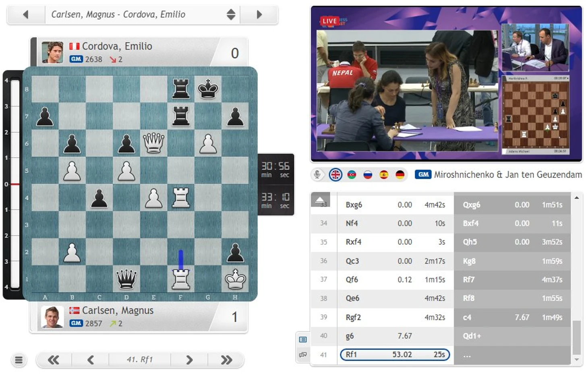Click the Miroshnichenko & Jan ten Geuzendam commentator label
This screenshot has height=376, width=588.
(508, 175)
